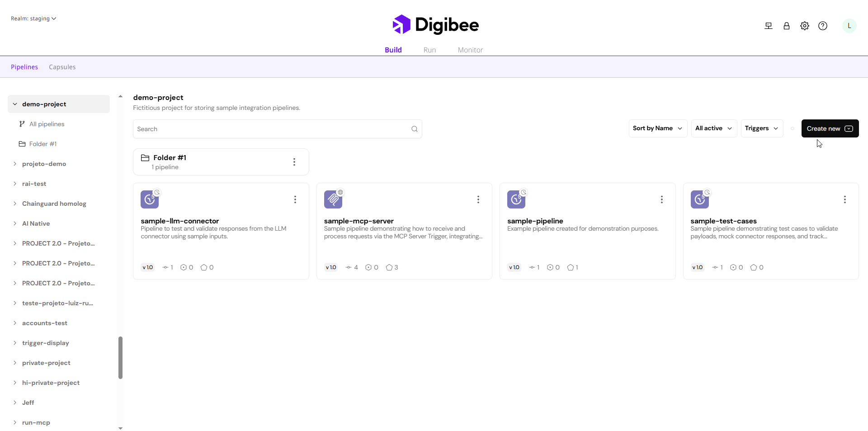The height and width of the screenshot is (431, 868).
Task: Open the user avatar L menu
Action: [x=849, y=26]
